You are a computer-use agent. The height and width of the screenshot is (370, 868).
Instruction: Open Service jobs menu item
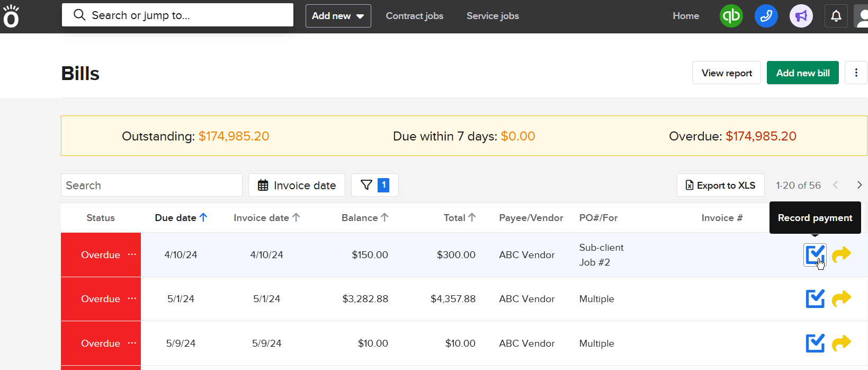pyautogui.click(x=493, y=16)
